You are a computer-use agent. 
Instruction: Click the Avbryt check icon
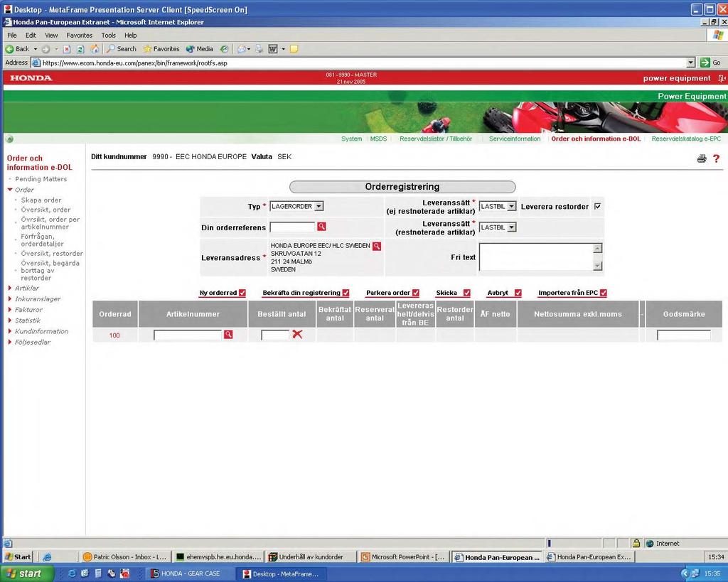coord(518,293)
